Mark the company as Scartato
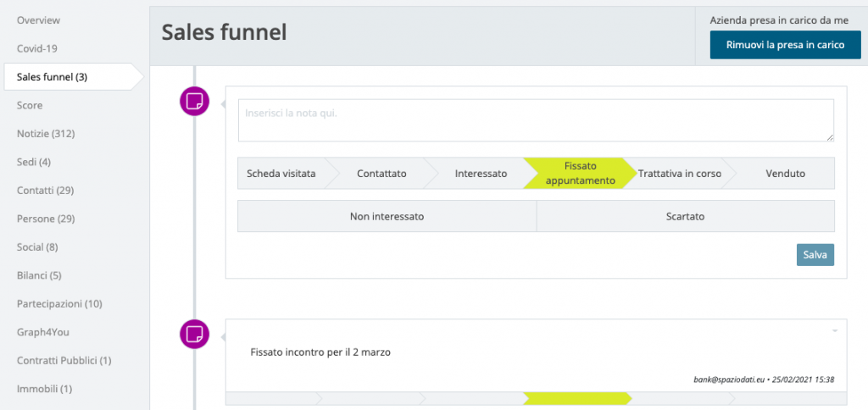868x410 pixels. 685,216
